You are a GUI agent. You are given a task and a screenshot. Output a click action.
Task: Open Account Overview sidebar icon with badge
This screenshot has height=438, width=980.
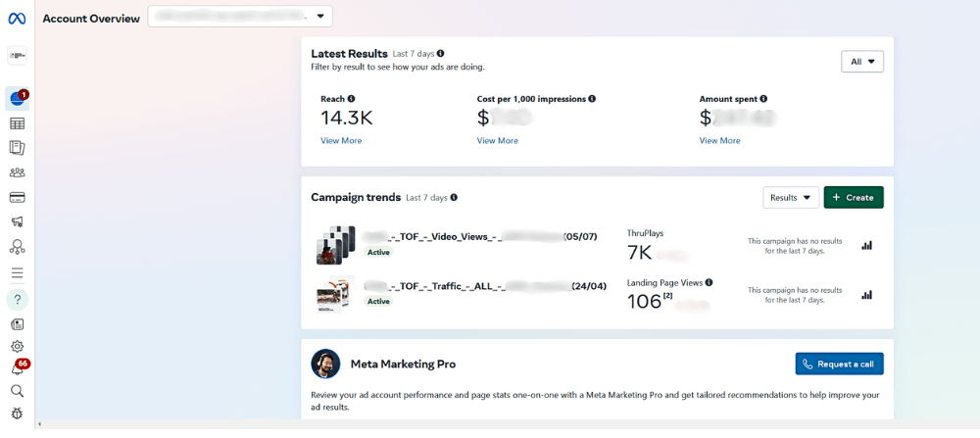pyautogui.click(x=18, y=99)
